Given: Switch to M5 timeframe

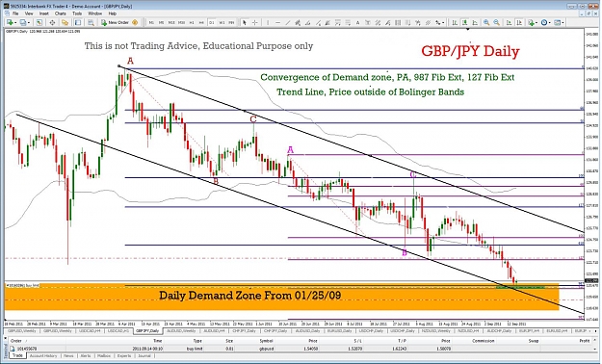Looking at the screenshot, I should point(161,23).
